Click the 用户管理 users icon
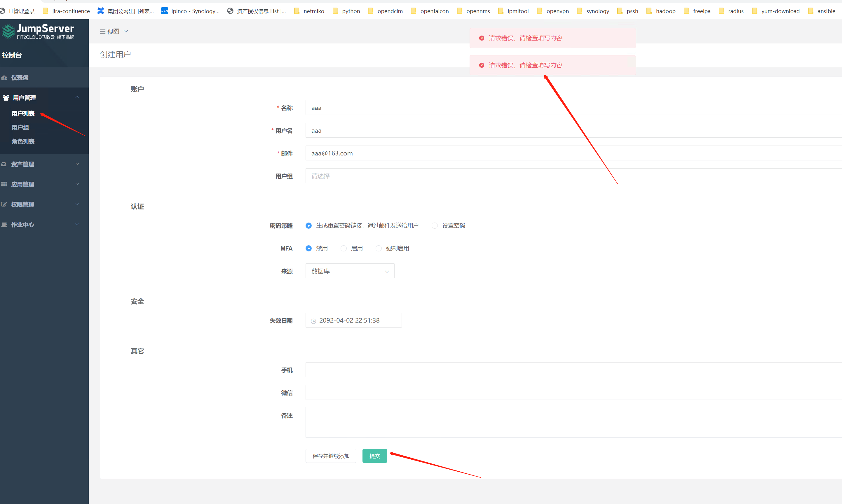This screenshot has width=842, height=504. [x=6, y=98]
